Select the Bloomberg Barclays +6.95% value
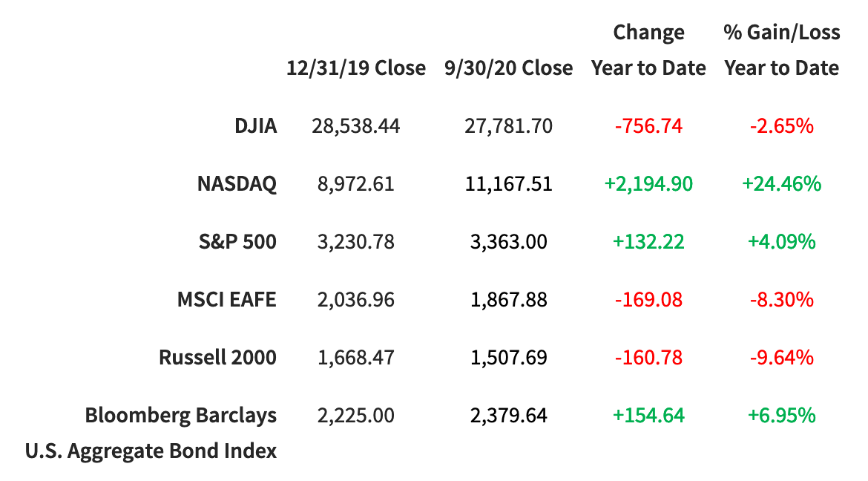The width and height of the screenshot is (868, 481). point(782,416)
